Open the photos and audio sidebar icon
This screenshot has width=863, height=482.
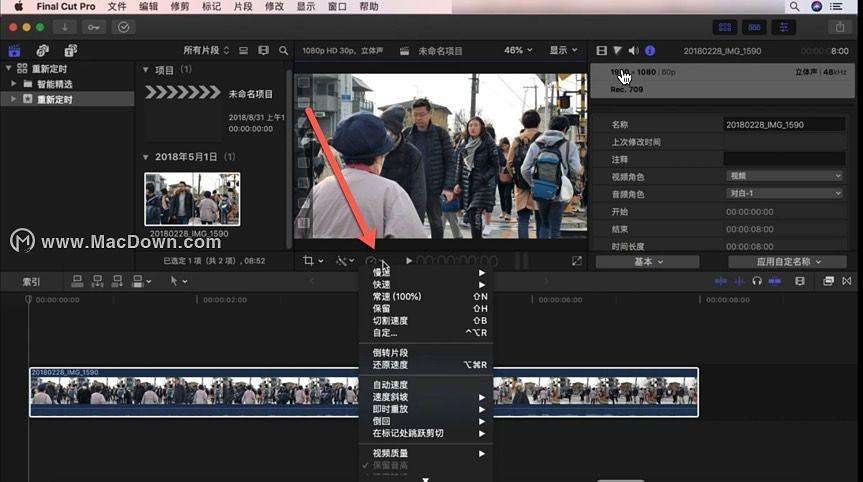click(x=42, y=51)
